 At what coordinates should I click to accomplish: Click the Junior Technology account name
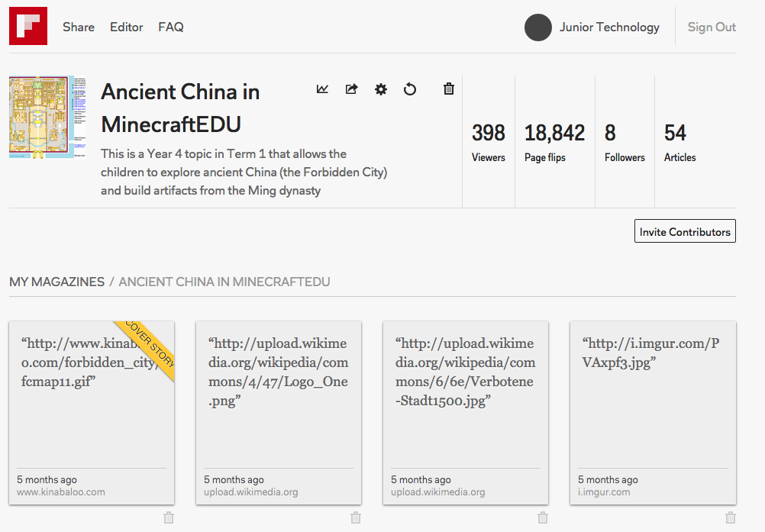point(609,27)
